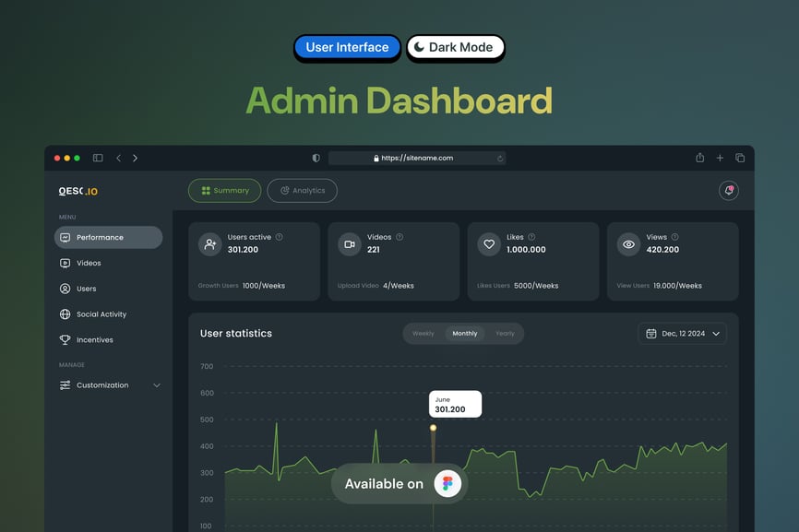Click the info icon beside Users active
The image size is (799, 532).
(280, 237)
